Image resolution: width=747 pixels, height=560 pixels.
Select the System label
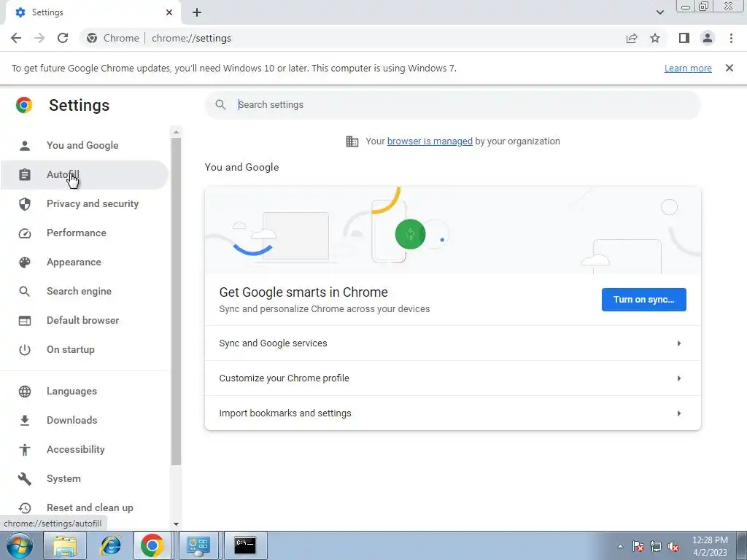[x=63, y=478]
